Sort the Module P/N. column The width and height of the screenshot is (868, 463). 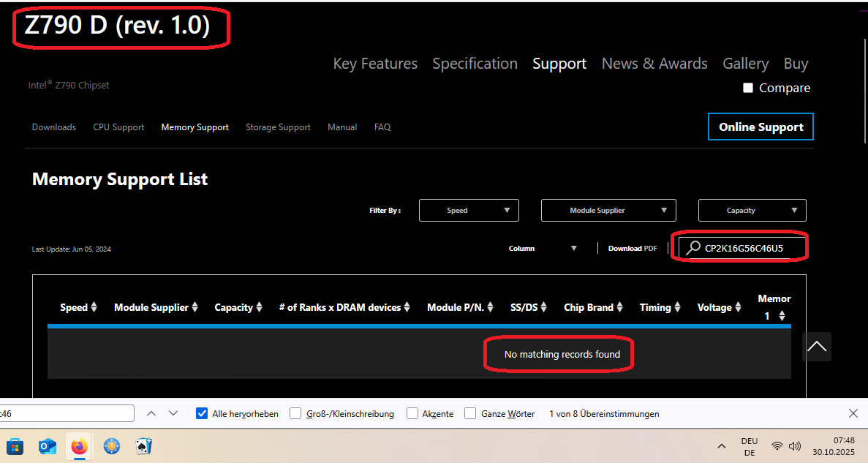click(x=490, y=307)
